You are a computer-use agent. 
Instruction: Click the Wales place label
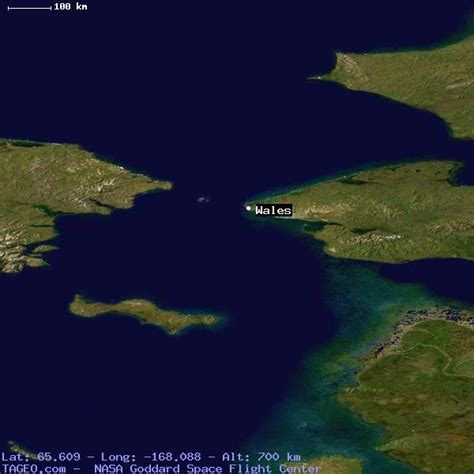(x=273, y=210)
